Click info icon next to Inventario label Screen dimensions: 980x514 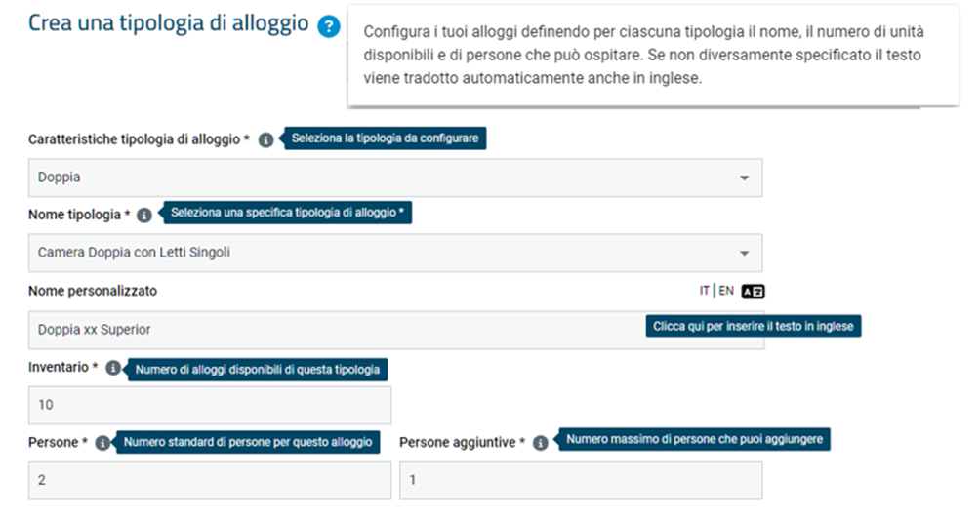tap(112, 368)
